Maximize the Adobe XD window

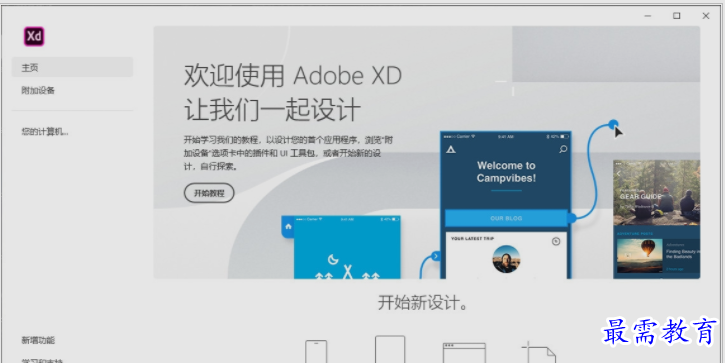[676, 16]
